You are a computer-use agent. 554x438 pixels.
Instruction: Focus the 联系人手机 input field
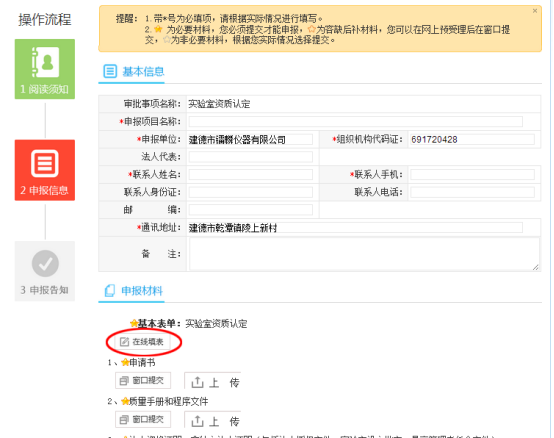coord(472,174)
